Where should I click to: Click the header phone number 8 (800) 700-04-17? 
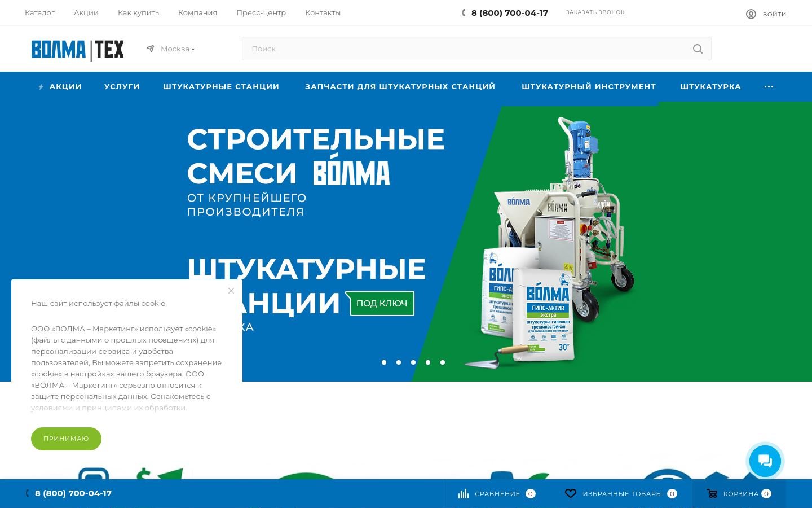point(510,13)
